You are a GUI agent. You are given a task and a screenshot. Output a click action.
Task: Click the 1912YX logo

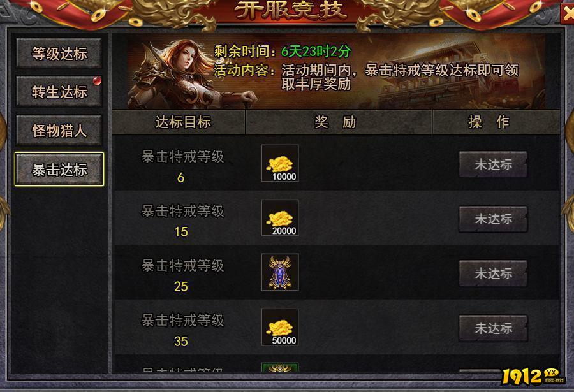(533, 377)
